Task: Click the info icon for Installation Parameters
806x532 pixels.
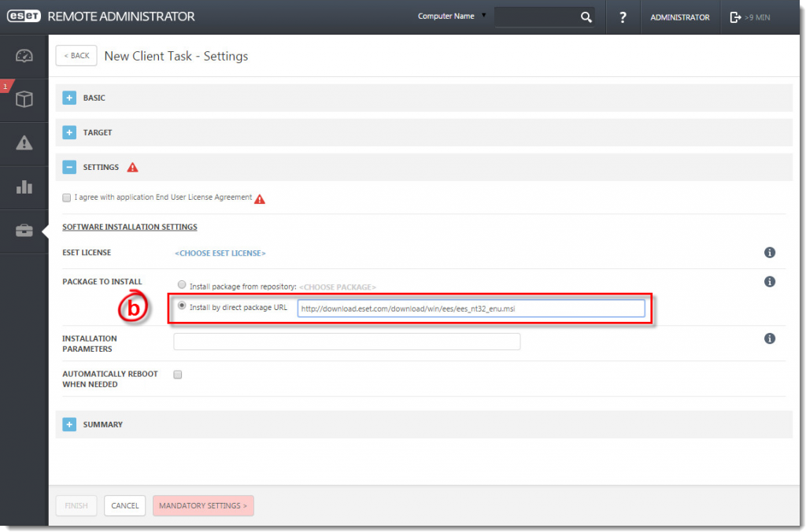Action: 769,338
